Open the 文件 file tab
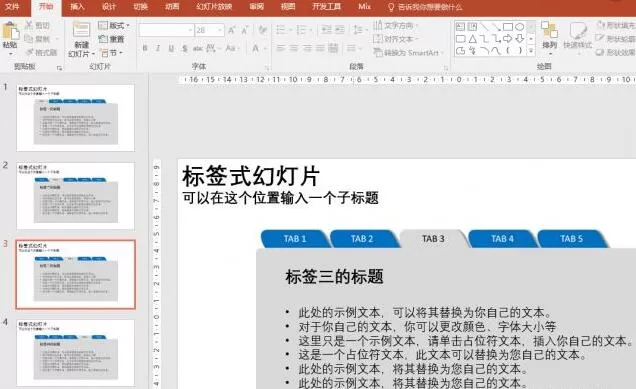 pyautogui.click(x=12, y=6)
